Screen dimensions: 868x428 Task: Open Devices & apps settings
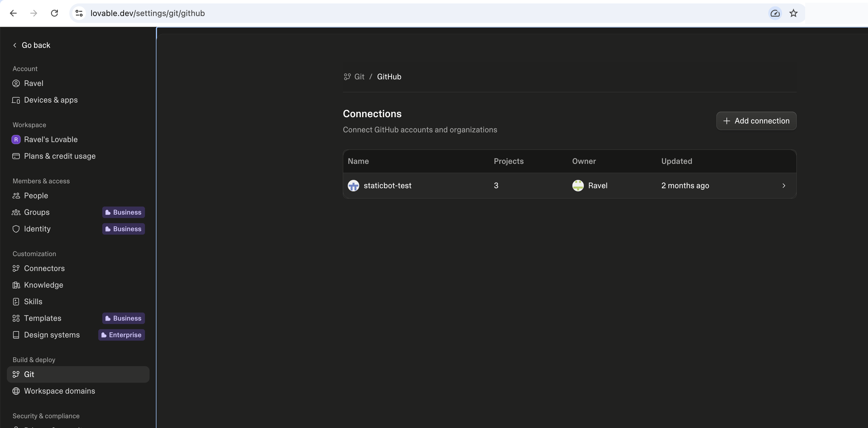click(x=78, y=100)
